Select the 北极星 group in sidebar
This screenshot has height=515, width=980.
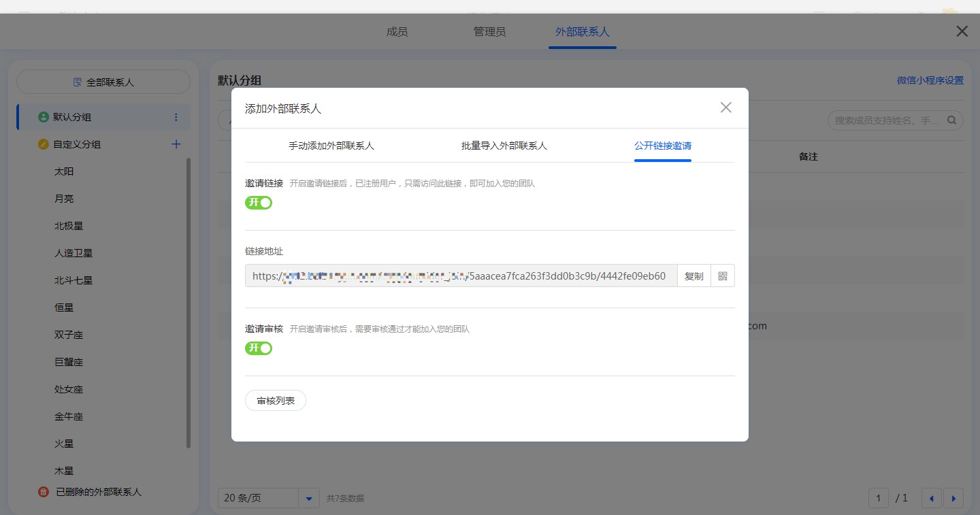point(69,226)
